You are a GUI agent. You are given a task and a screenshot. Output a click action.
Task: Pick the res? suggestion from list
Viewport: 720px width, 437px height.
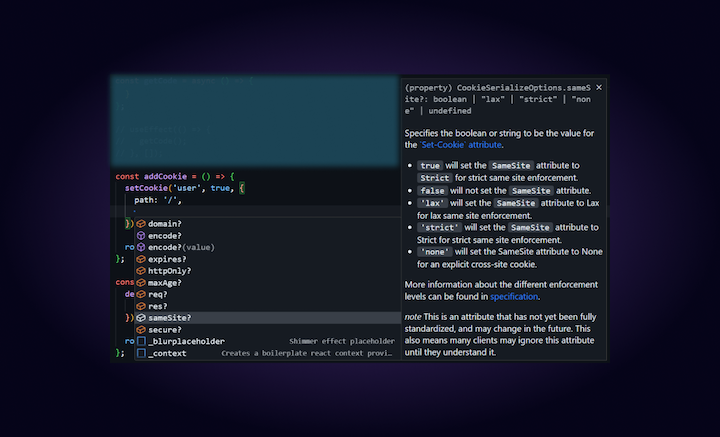point(158,306)
